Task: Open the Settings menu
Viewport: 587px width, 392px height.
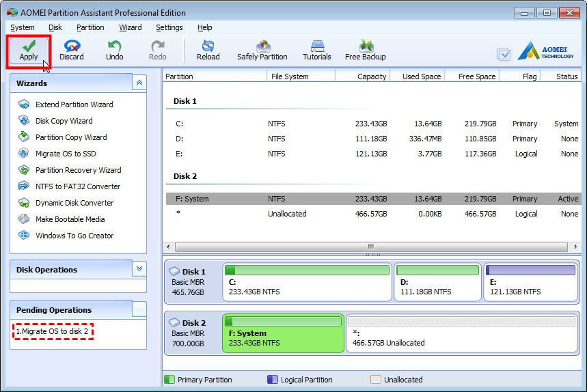Action: (169, 27)
